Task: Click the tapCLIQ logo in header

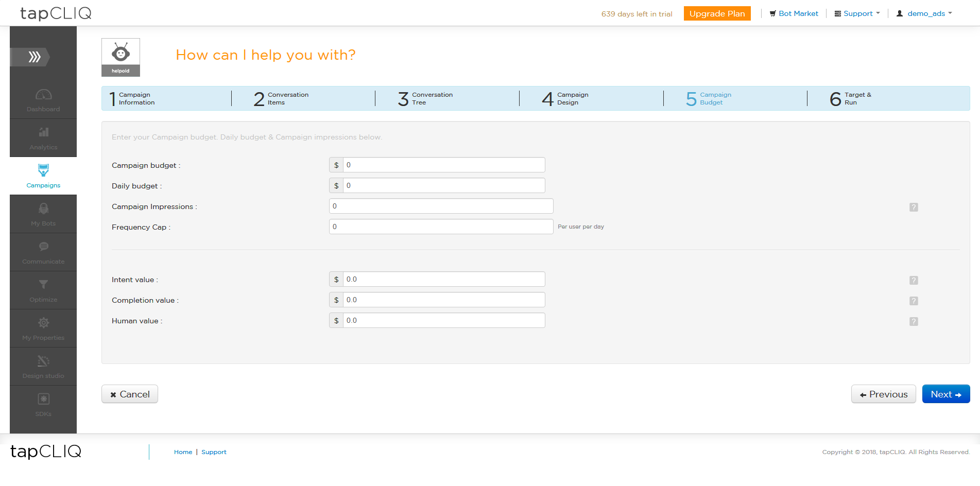Action: [x=56, y=13]
